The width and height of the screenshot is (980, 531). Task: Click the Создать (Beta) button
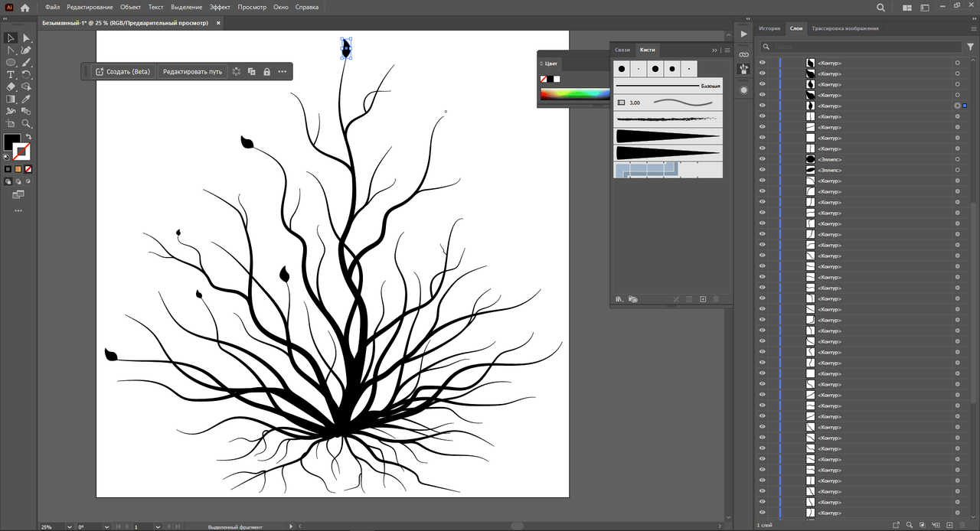point(123,71)
